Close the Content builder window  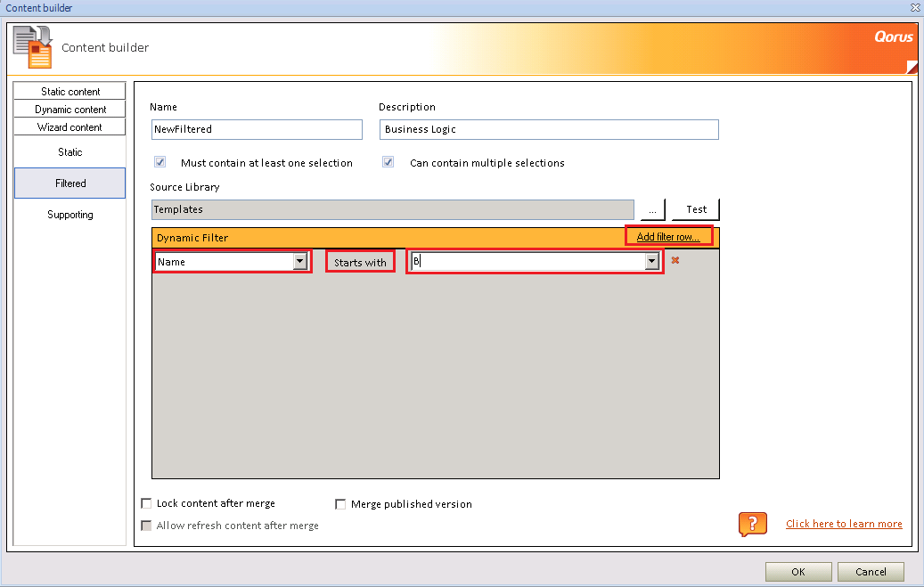(915, 8)
